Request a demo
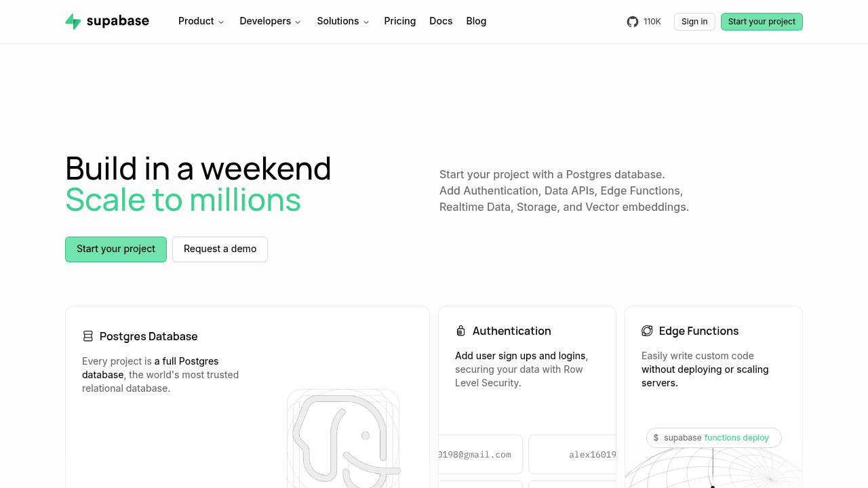The width and height of the screenshot is (868, 488). point(220,249)
